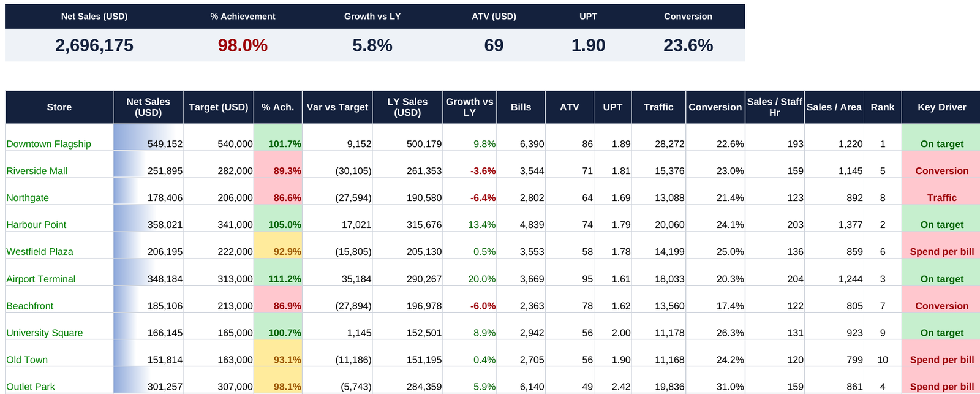Open the Downtown Flagship store link
Screen dimensions: 980x394
(48, 144)
